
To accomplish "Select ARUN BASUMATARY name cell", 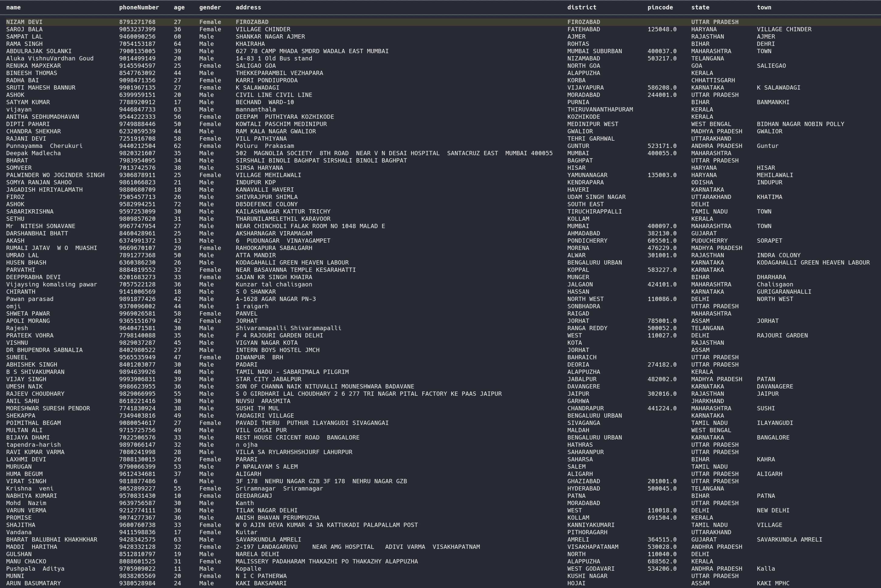I will [x=33, y=583].
